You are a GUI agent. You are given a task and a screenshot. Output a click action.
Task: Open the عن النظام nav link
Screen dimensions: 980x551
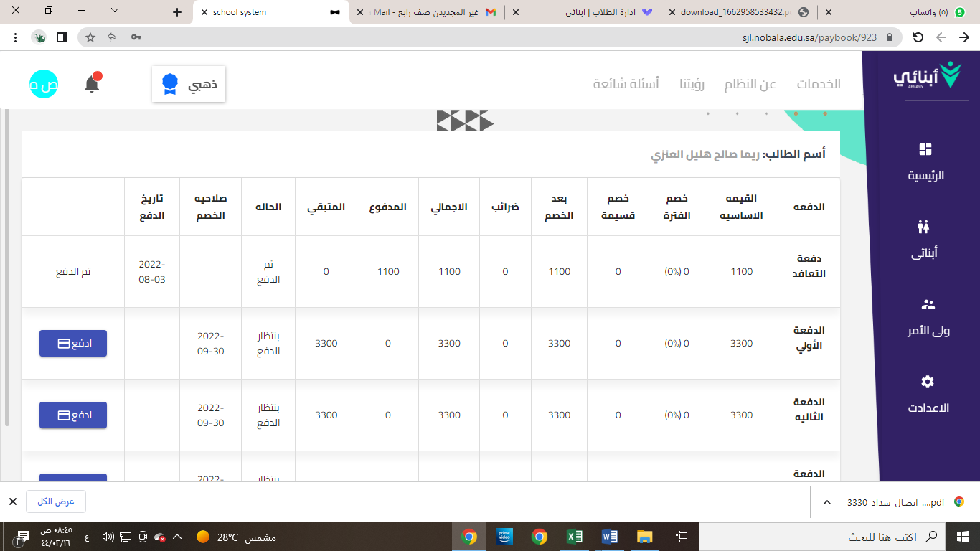pyautogui.click(x=750, y=84)
